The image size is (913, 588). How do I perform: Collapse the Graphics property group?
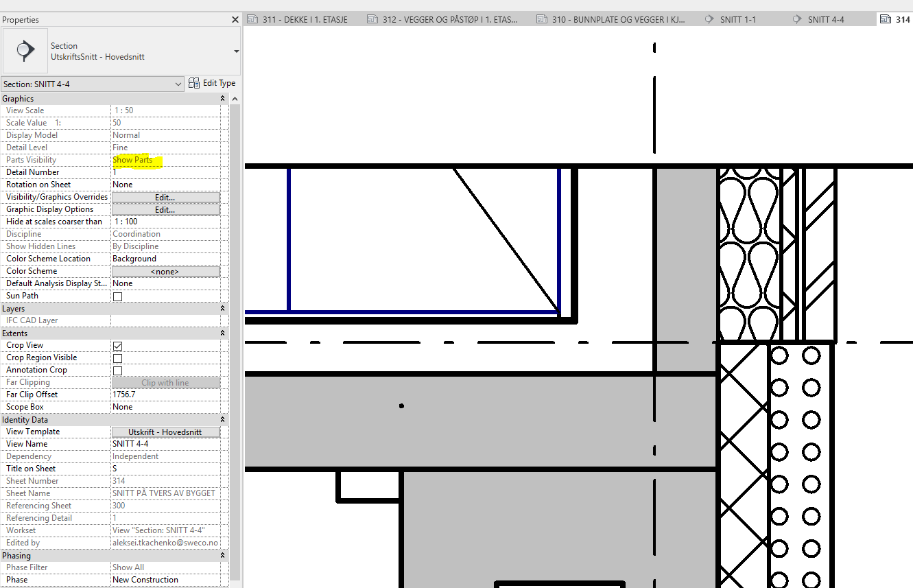click(x=222, y=99)
